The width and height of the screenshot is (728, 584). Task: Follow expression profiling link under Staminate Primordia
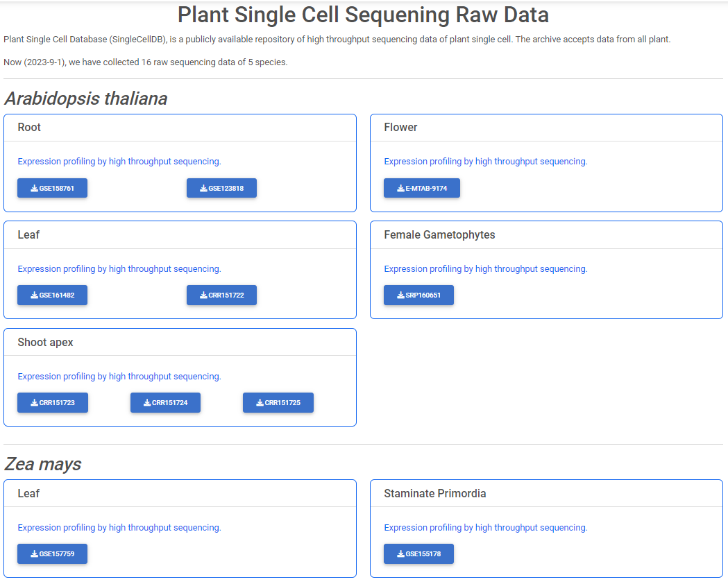[486, 527]
